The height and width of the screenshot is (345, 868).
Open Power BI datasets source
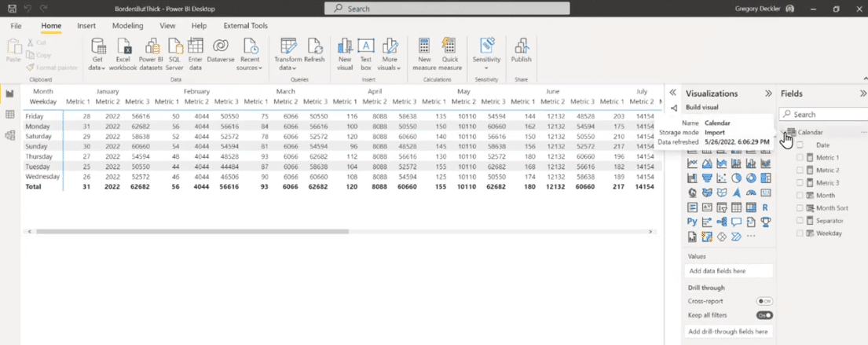(x=151, y=54)
